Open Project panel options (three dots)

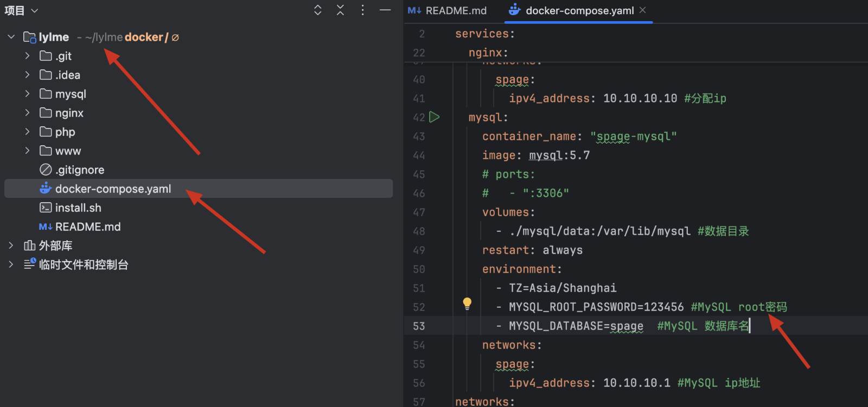(x=362, y=10)
